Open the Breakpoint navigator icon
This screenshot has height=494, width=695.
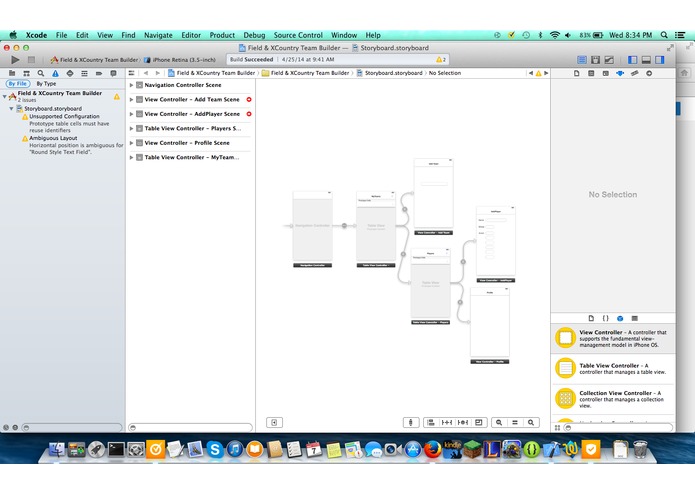pyautogui.click(x=99, y=73)
